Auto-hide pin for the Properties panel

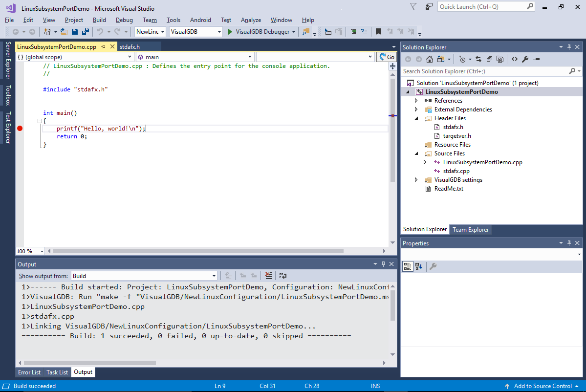coord(569,243)
